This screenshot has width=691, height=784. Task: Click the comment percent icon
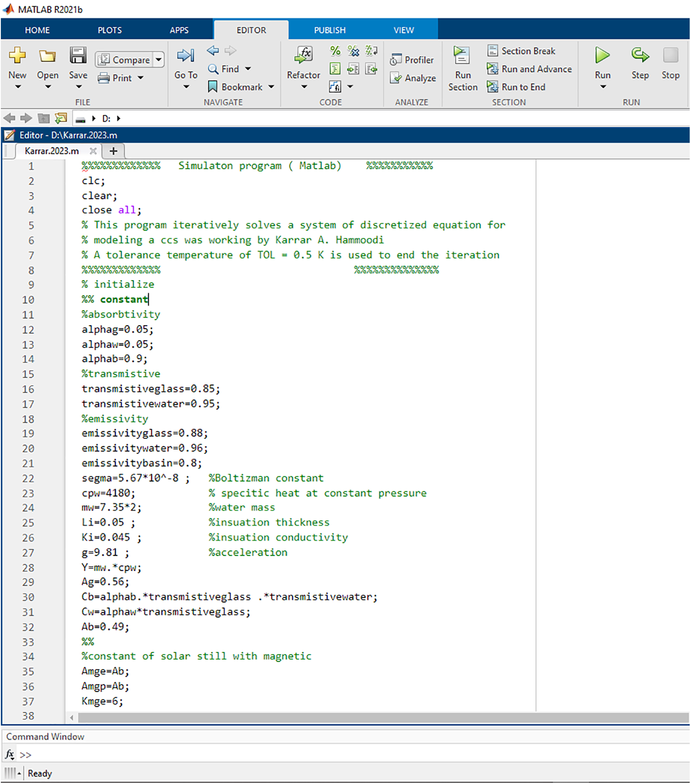coord(335,51)
